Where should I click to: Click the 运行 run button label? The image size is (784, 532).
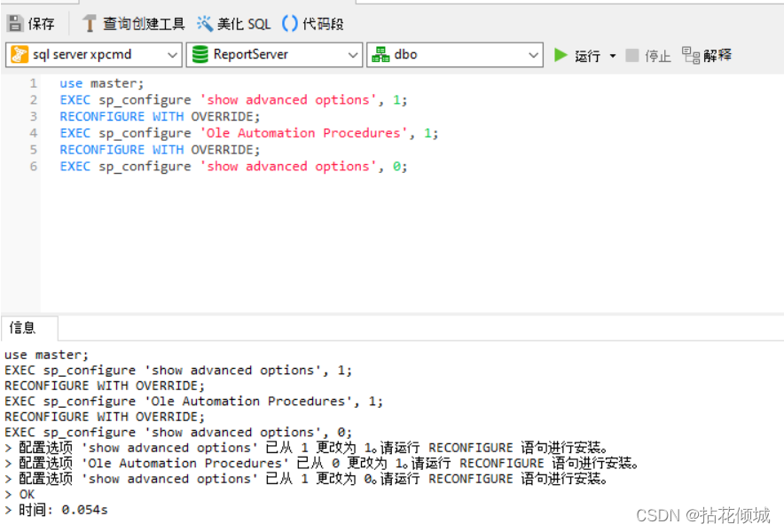point(585,54)
